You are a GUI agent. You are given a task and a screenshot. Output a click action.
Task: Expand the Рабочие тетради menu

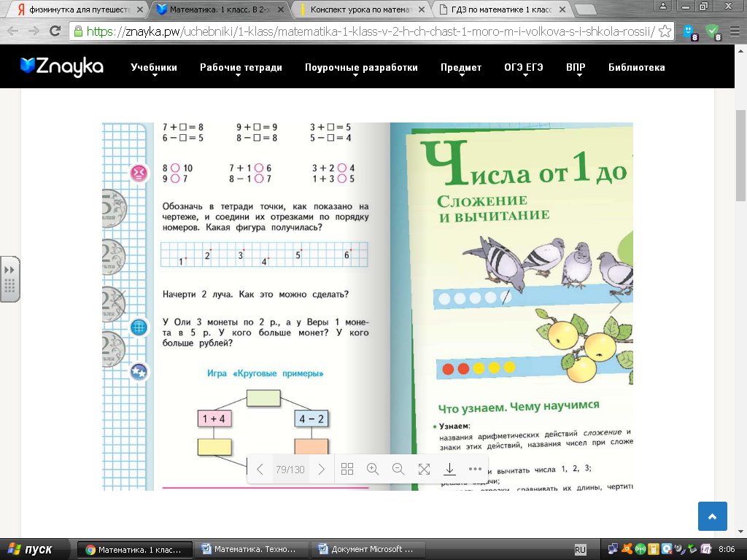click(x=241, y=68)
